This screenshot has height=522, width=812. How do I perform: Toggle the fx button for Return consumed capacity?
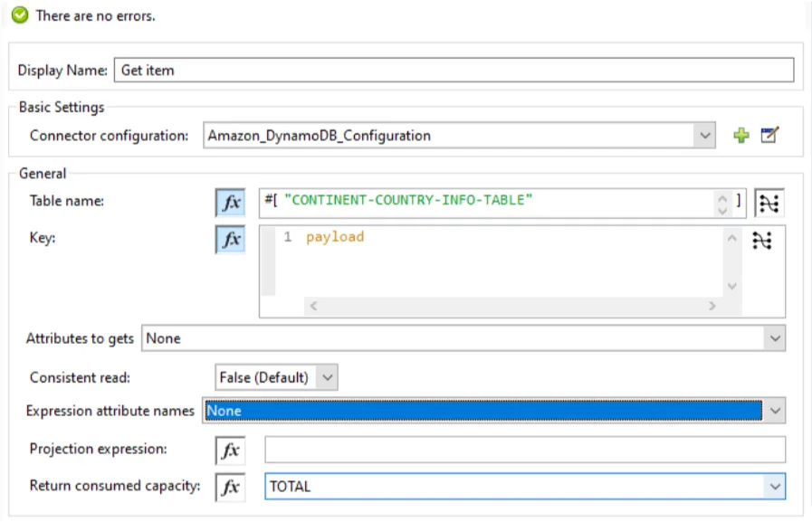point(231,487)
